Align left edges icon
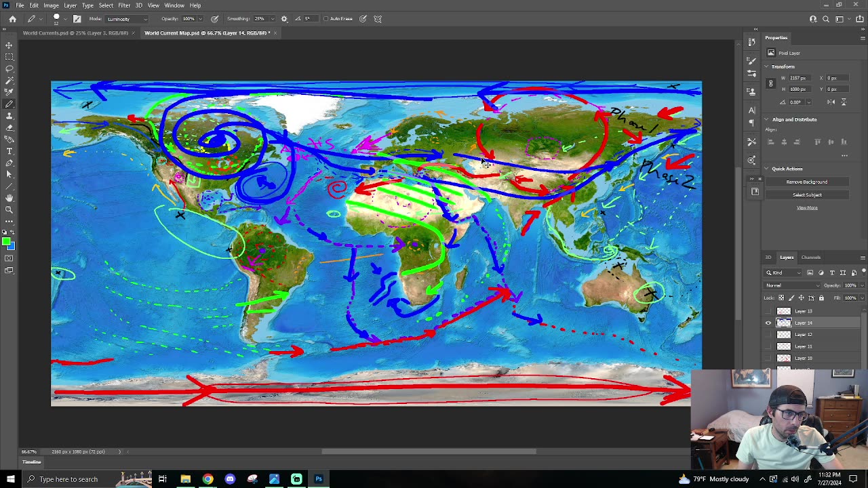The width and height of the screenshot is (868, 488). (771, 142)
